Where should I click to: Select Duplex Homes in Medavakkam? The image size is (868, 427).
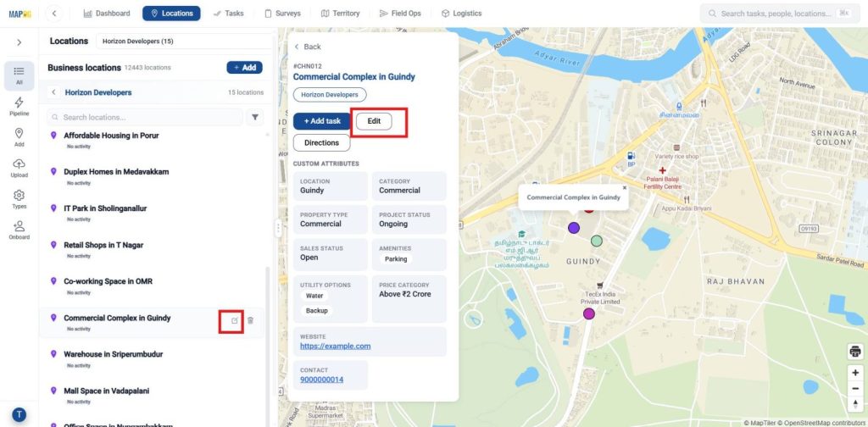(116, 172)
